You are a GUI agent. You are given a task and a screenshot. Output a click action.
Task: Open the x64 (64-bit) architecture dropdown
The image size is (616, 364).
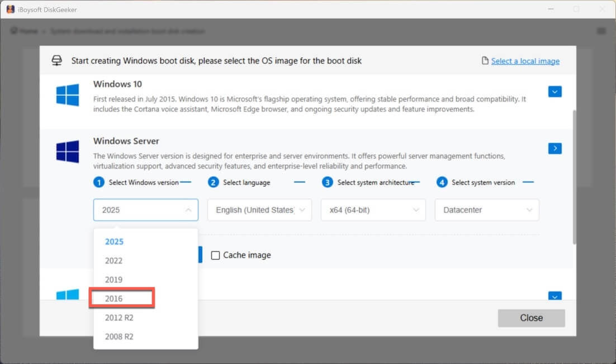coord(373,210)
